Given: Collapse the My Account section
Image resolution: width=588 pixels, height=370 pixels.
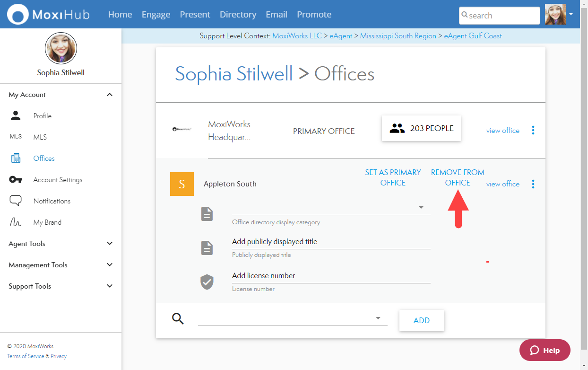Looking at the screenshot, I should 110,95.
